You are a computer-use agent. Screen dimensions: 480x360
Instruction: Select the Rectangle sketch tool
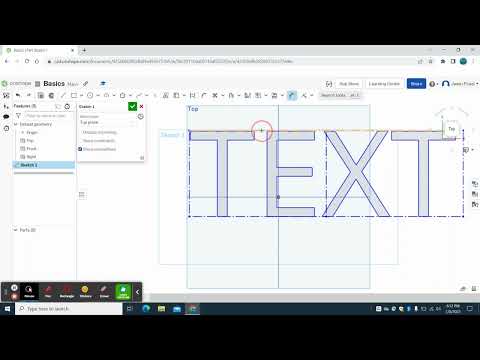point(74,95)
